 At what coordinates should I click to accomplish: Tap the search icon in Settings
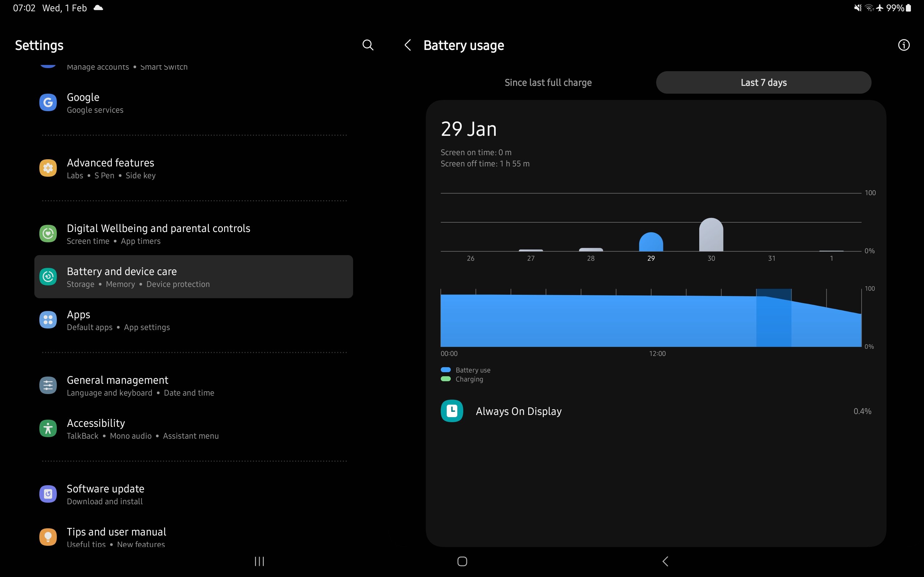point(368,45)
